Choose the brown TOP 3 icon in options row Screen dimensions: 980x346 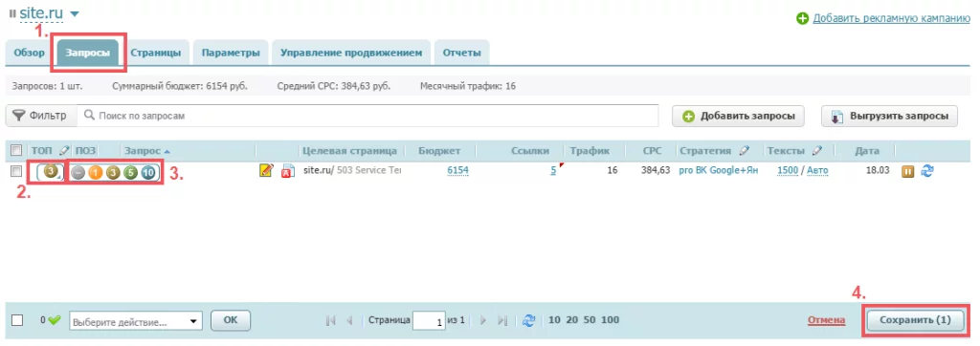coord(113,172)
